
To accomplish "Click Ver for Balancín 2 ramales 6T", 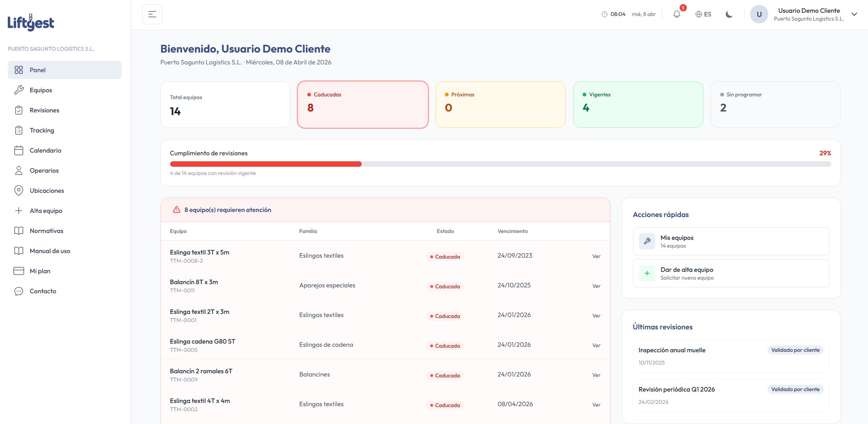I will click(596, 375).
